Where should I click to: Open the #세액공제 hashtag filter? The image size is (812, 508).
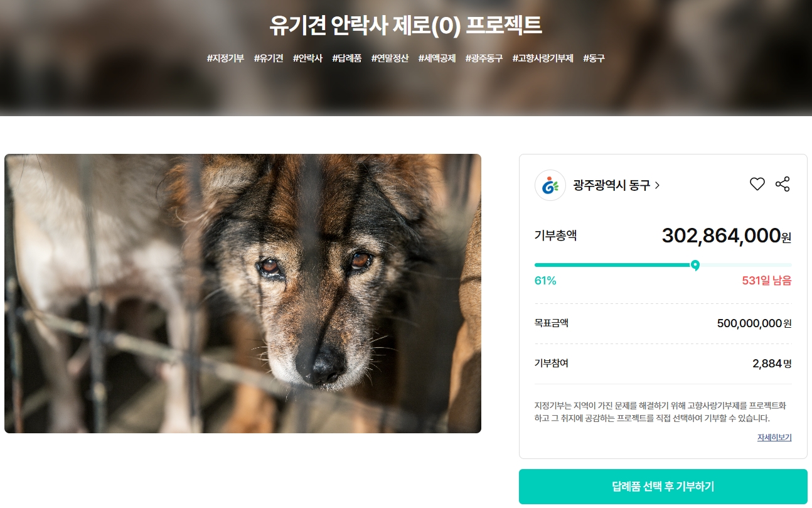(437, 58)
